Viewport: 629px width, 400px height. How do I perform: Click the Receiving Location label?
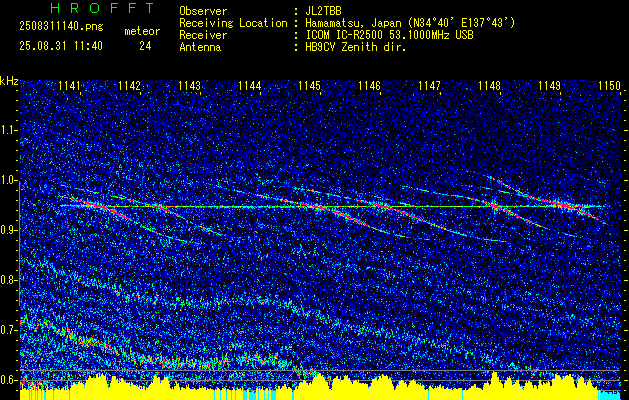pyautogui.click(x=233, y=23)
